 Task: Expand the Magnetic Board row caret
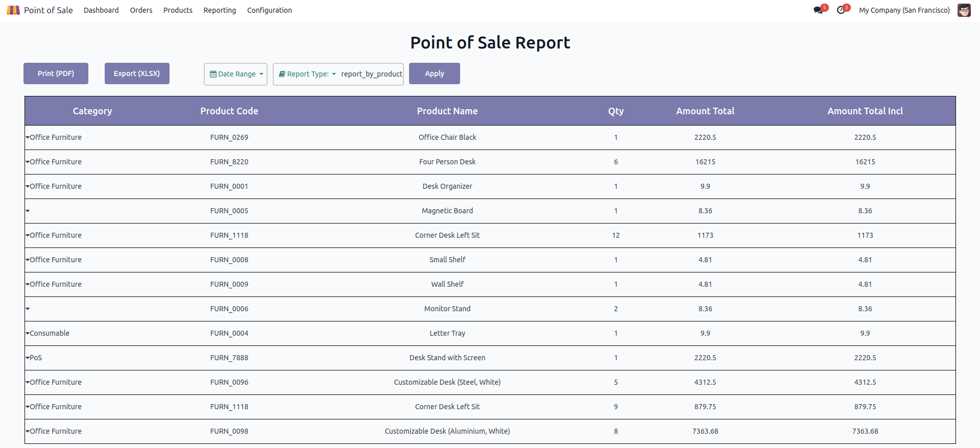coord(28,211)
